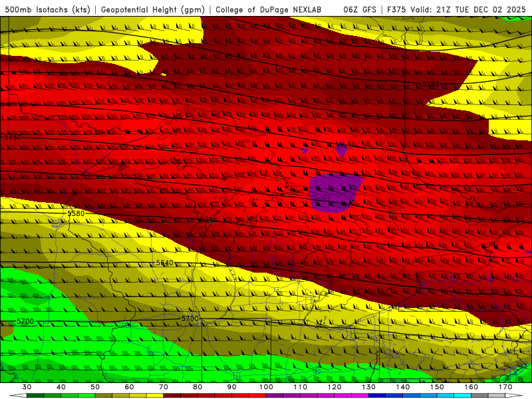Click the large purple wind maximum area

pos(335,193)
